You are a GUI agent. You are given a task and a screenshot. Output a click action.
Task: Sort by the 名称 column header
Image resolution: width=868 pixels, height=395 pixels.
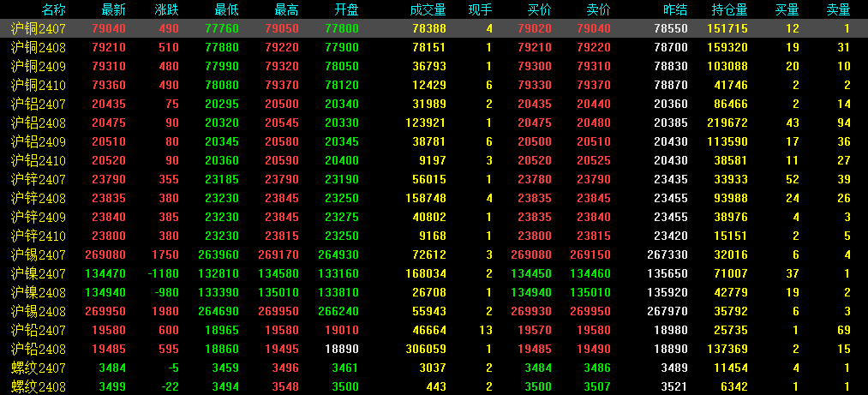click(54, 9)
